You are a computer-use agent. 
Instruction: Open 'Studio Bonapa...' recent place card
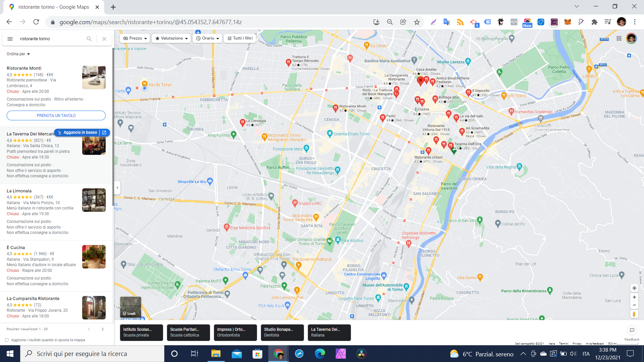[282, 333]
